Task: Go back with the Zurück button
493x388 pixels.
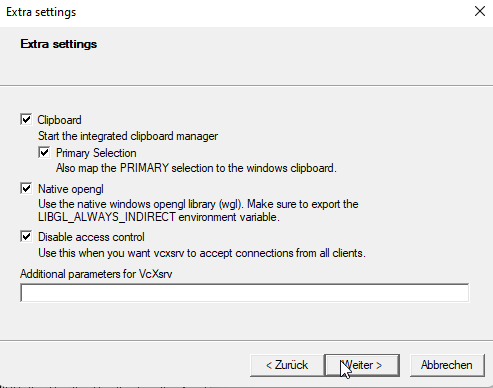Action: click(287, 365)
